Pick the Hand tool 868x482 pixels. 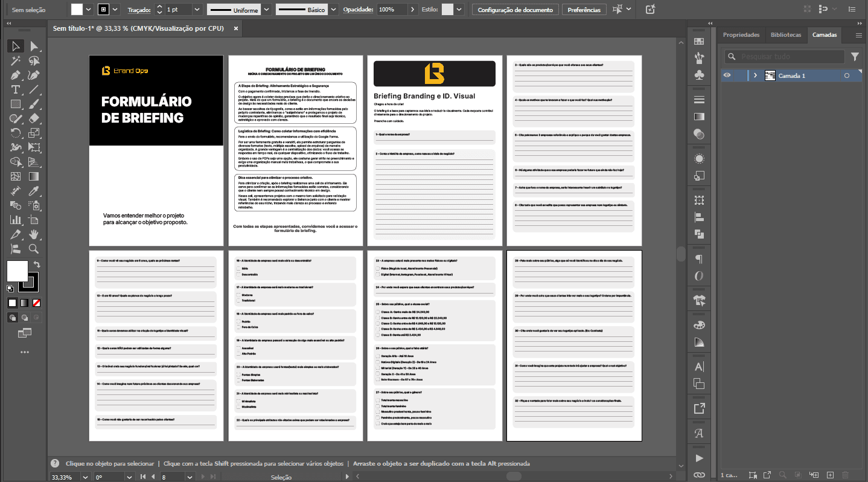click(x=34, y=234)
